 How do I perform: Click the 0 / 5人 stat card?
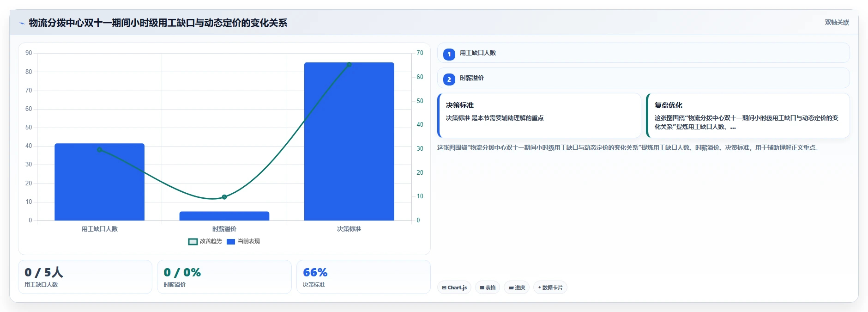pos(85,277)
